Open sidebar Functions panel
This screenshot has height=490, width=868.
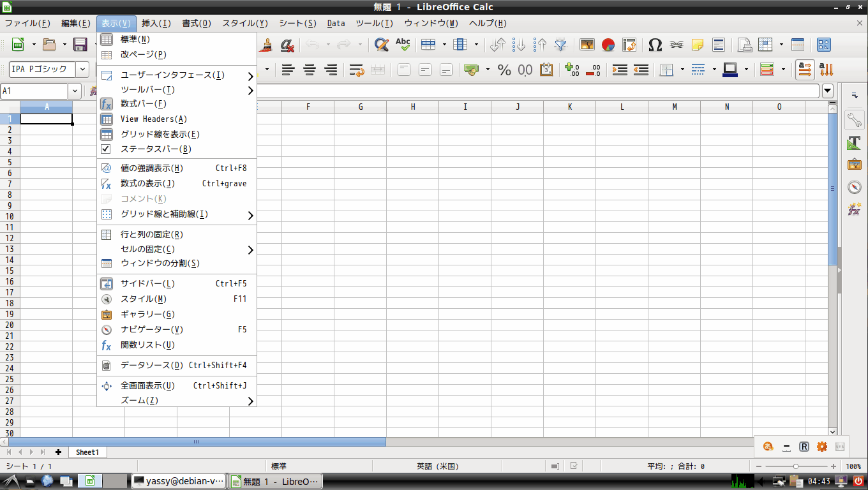click(x=855, y=209)
